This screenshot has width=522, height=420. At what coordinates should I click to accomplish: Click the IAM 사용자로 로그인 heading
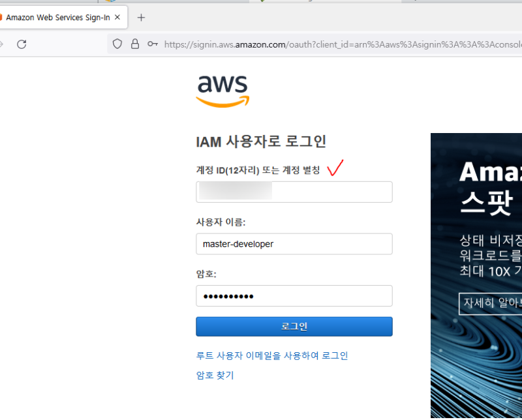click(260, 142)
